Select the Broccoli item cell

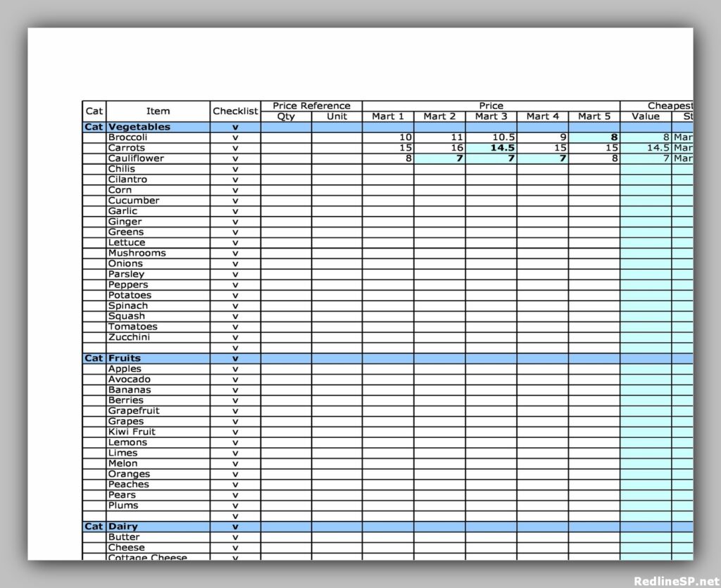[x=158, y=137]
